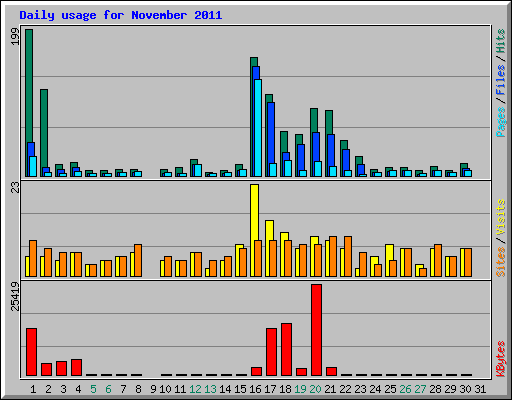512x400 pixels.
Task: Click the day 22 axis label
Action: (345, 389)
